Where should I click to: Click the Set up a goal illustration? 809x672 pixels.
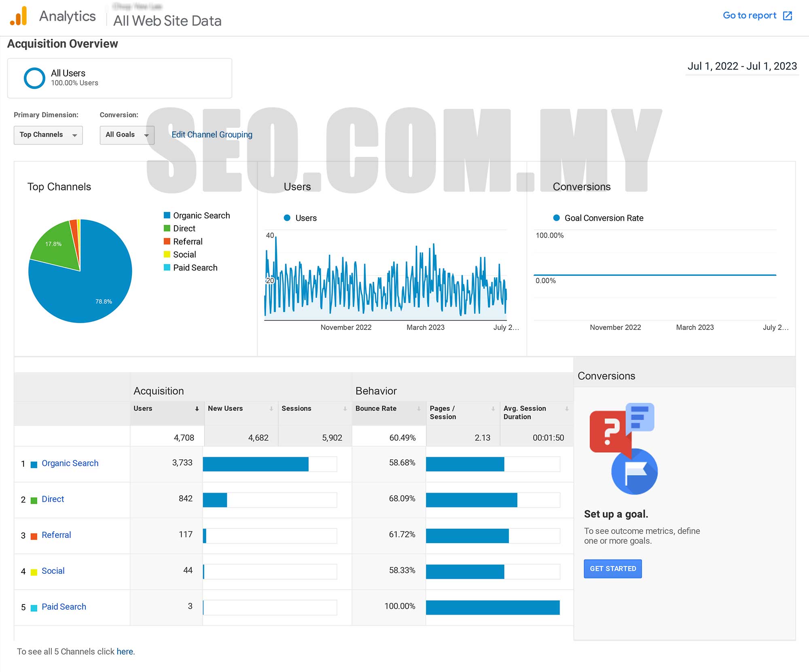coord(623,448)
